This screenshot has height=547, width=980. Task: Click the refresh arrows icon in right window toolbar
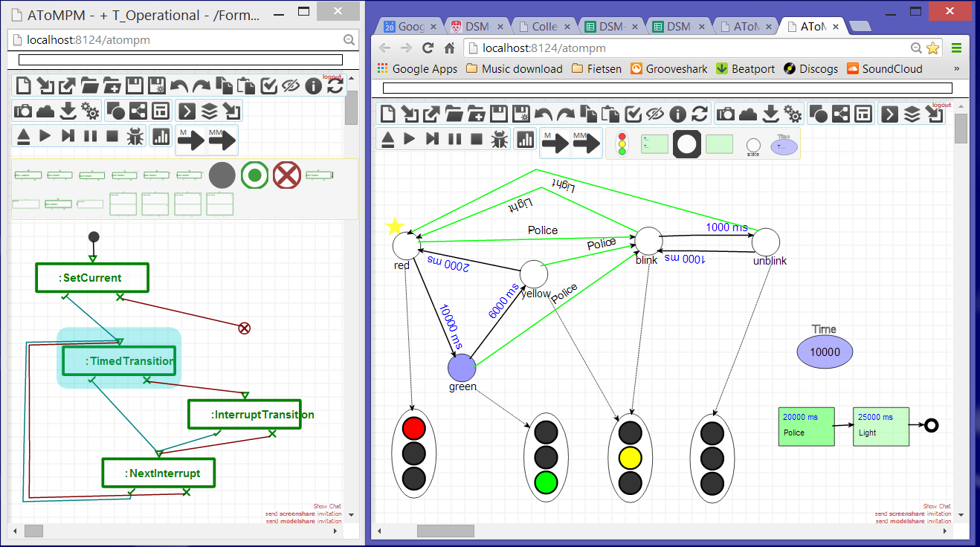(x=700, y=114)
